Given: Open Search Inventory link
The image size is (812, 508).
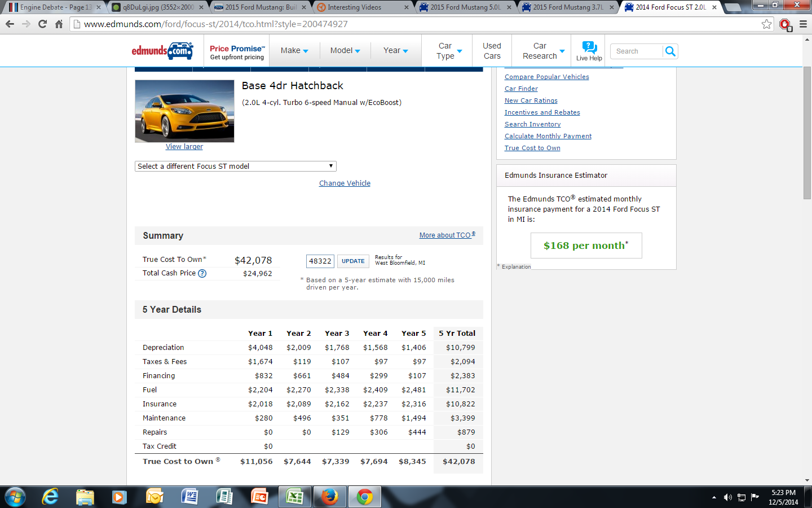Looking at the screenshot, I should (533, 124).
